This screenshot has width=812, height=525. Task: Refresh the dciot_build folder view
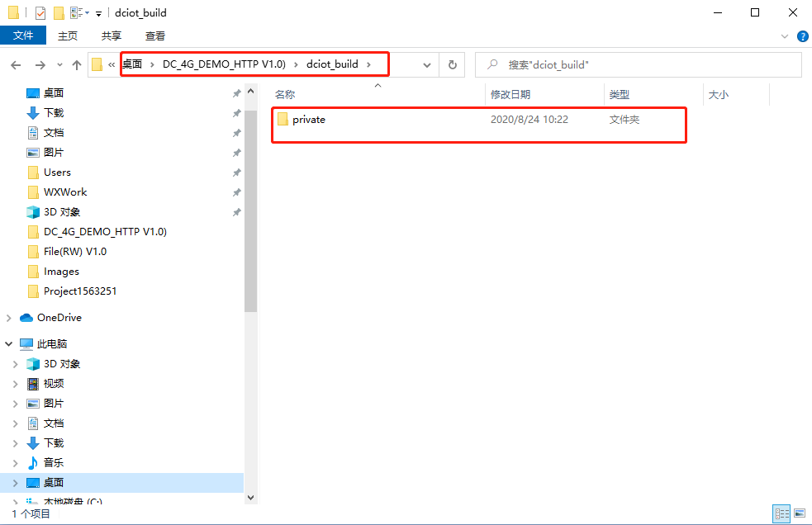(x=452, y=64)
